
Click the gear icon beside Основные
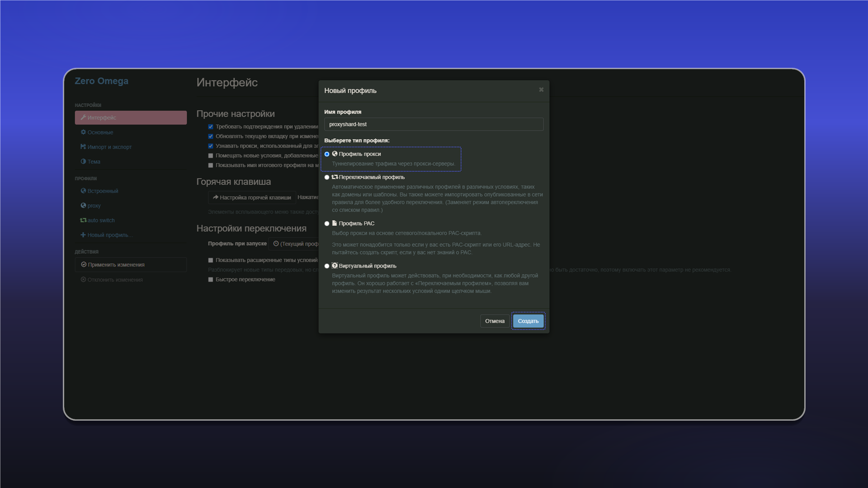click(x=83, y=132)
